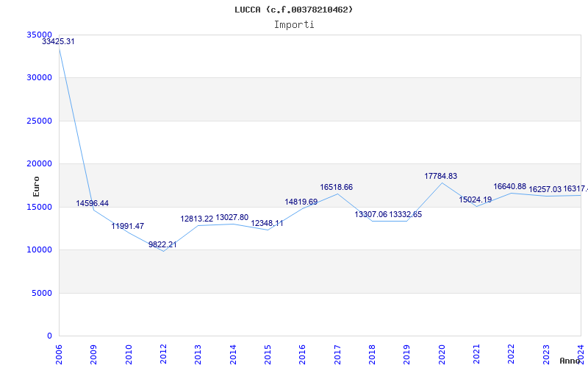
Task: Select the data label 16518.66
Action: 337,188
